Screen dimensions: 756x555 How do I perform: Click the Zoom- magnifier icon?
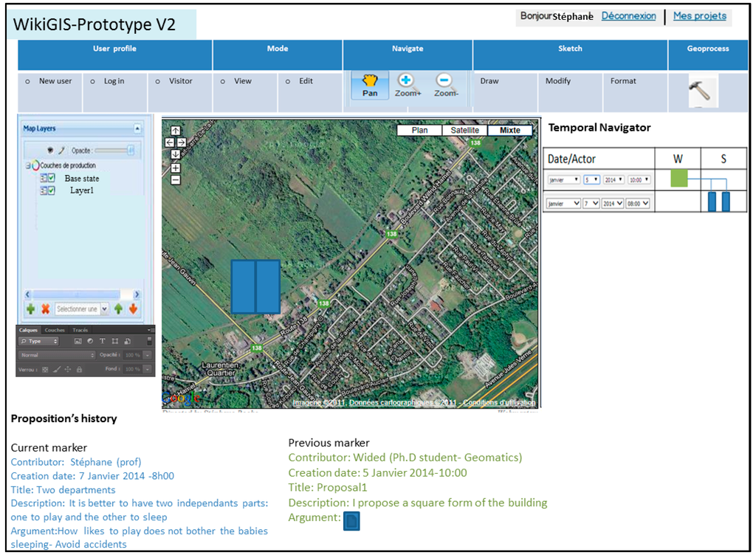coord(444,81)
